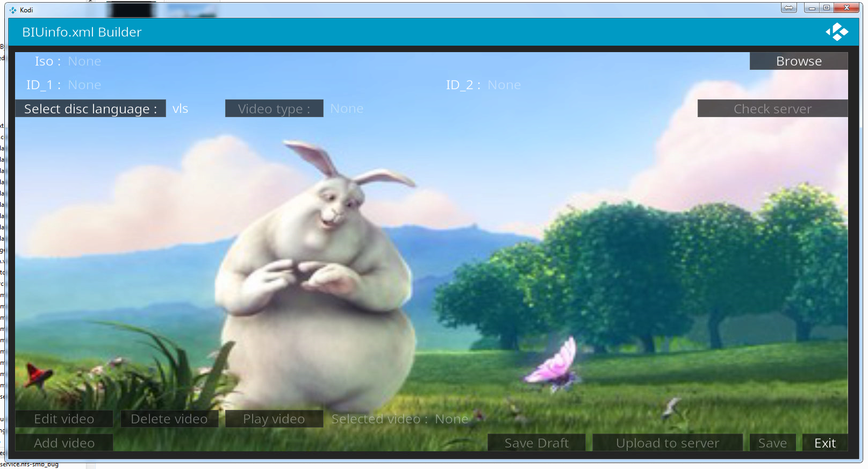Close the Kodi window
This screenshot has height=469, width=868.
847,8
